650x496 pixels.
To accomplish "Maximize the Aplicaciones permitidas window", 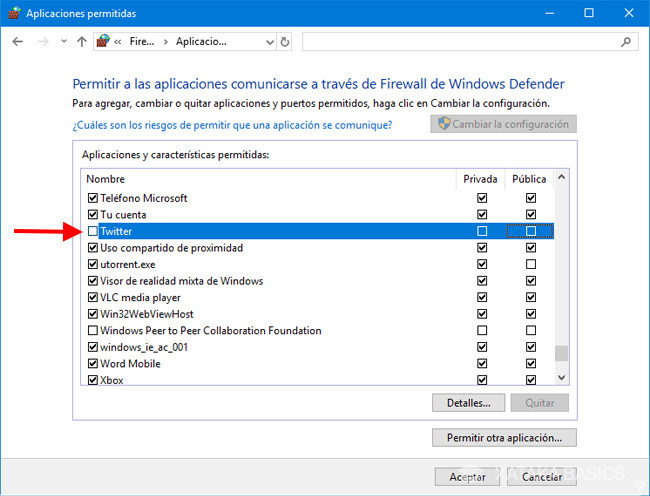I will tap(589, 13).
